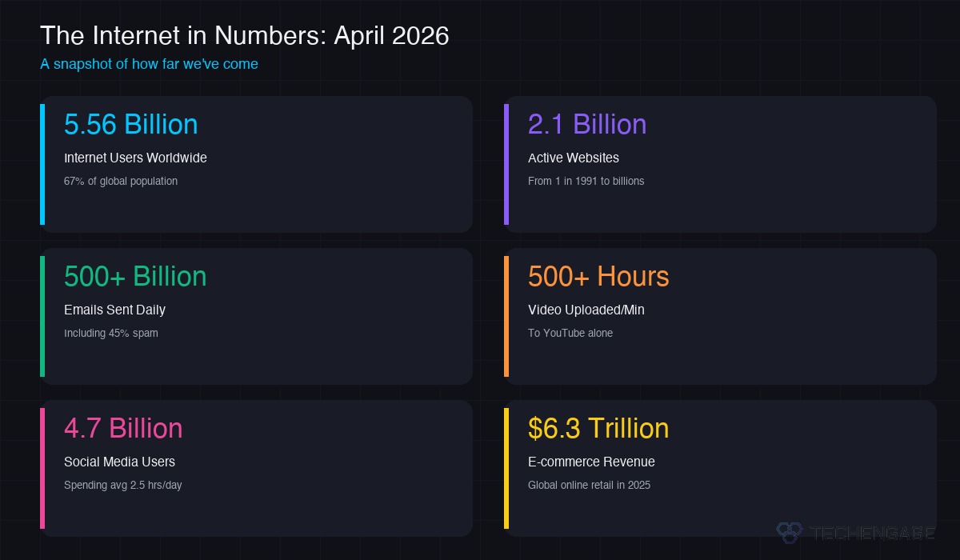Click the cyan accent bar beside 5.56 Billion

pos(42,164)
